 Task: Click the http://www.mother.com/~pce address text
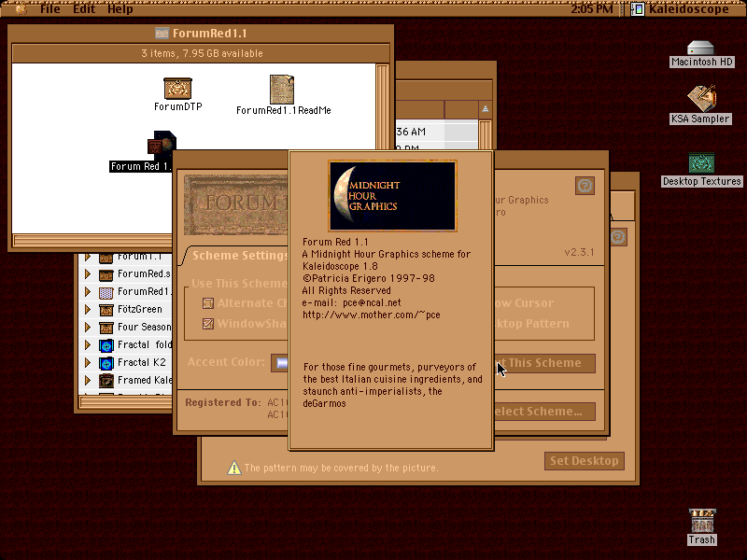[x=371, y=315]
